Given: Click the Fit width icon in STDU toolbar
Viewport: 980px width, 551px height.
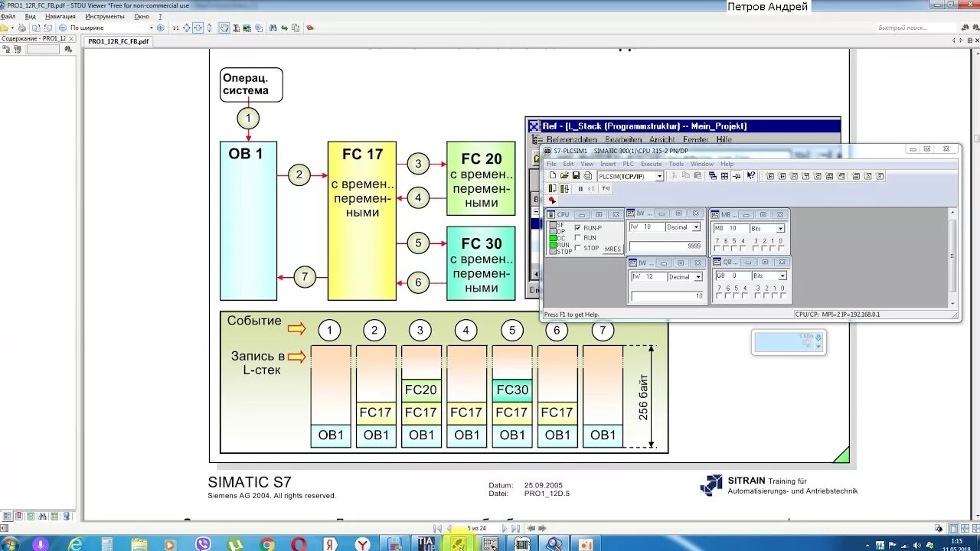Looking at the screenshot, I should (x=198, y=28).
